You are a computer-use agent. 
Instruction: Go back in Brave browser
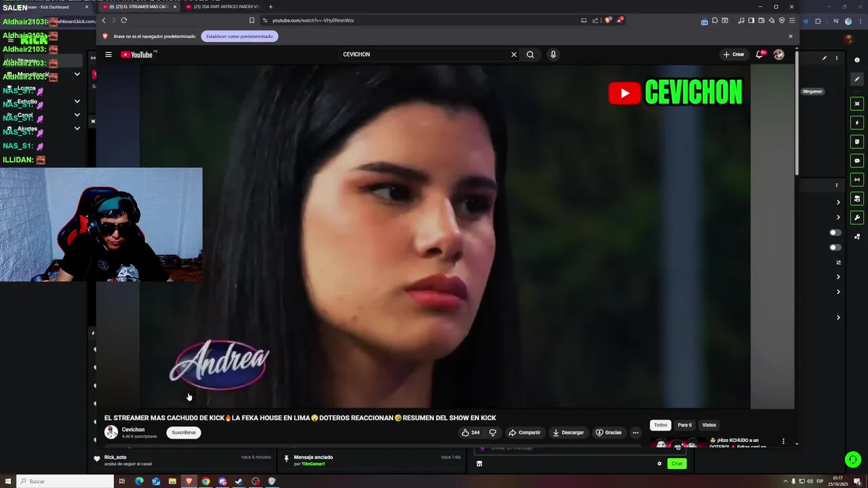pyautogui.click(x=104, y=20)
